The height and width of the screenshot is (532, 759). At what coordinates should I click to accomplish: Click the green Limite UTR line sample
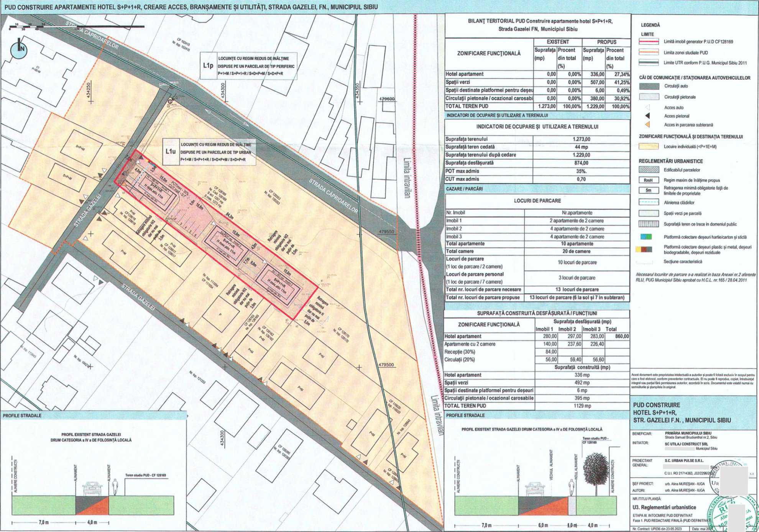[648, 63]
